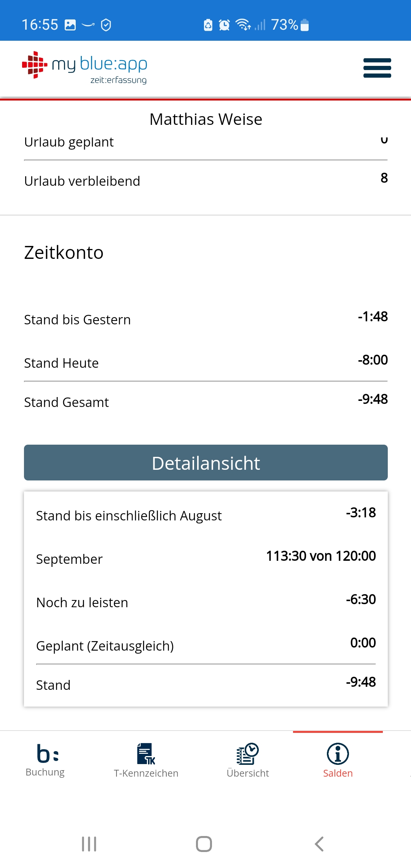Open the hamburger menu
411x868 pixels.
point(377,68)
